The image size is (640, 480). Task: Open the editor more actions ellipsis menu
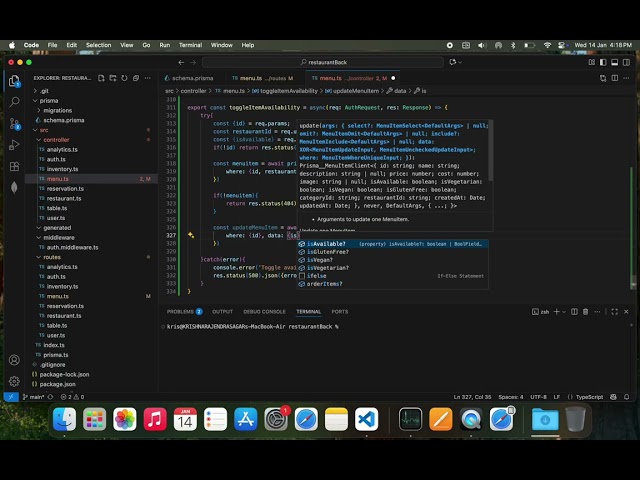[x=626, y=78]
